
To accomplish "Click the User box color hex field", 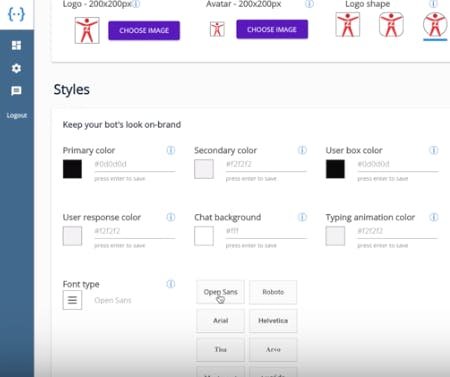I will tap(398, 165).
